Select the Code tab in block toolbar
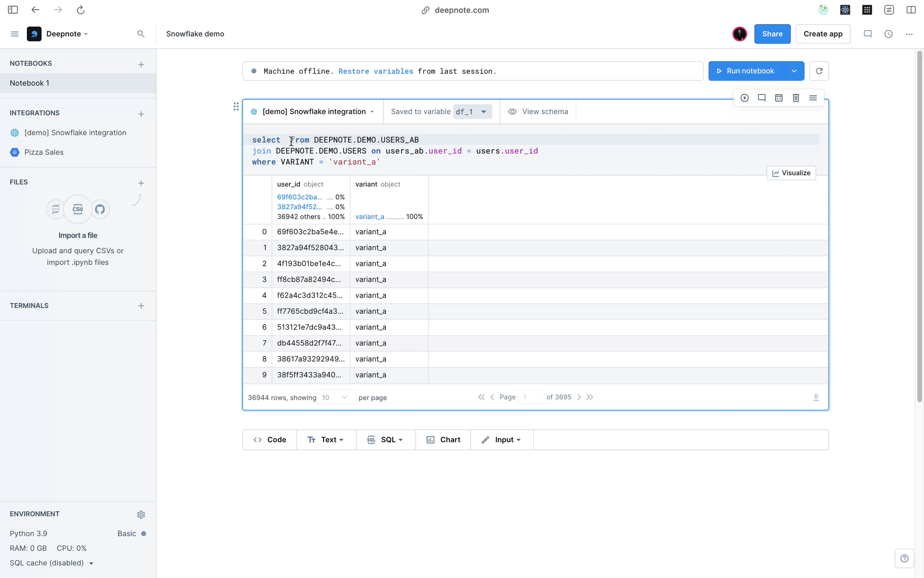Viewport: 924px width, 578px height. (270, 439)
